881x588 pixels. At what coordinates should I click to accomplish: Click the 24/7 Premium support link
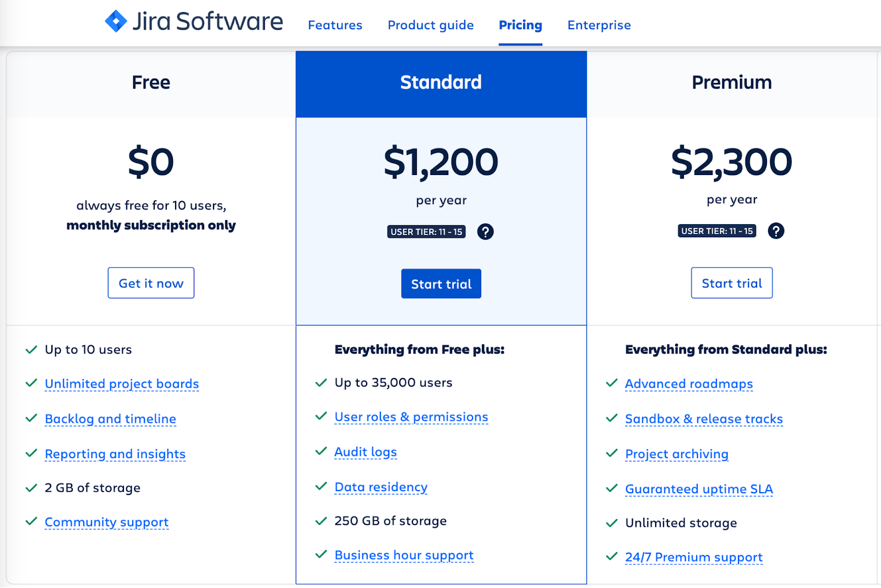tap(693, 557)
